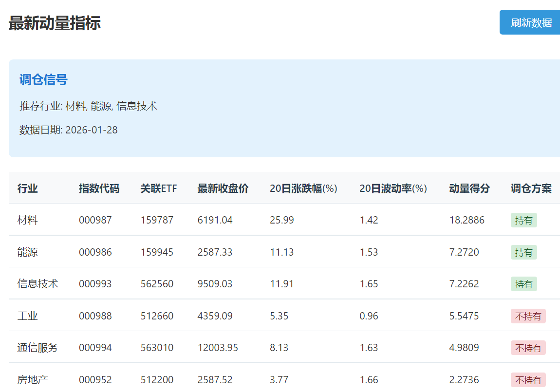Screen dimensions: 560x392
Task: Click the 动量得分 column header
Action: (469, 188)
